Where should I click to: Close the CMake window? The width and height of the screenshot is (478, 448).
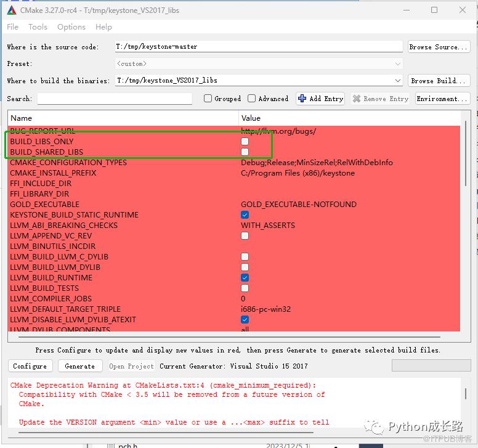click(x=462, y=10)
